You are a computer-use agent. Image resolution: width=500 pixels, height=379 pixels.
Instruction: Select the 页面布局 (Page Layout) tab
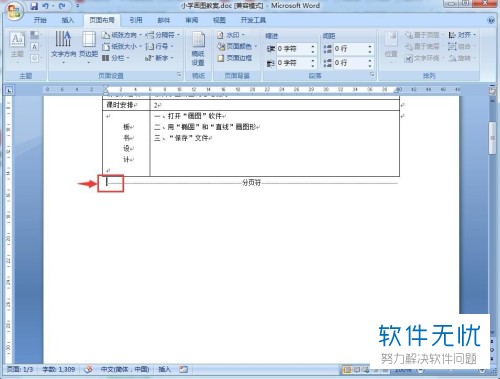pyautogui.click(x=102, y=20)
